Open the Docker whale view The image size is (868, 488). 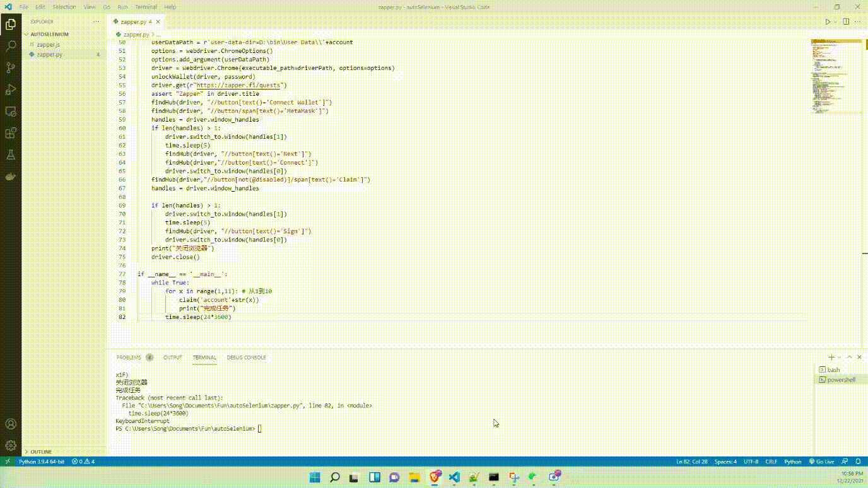coord(11,177)
